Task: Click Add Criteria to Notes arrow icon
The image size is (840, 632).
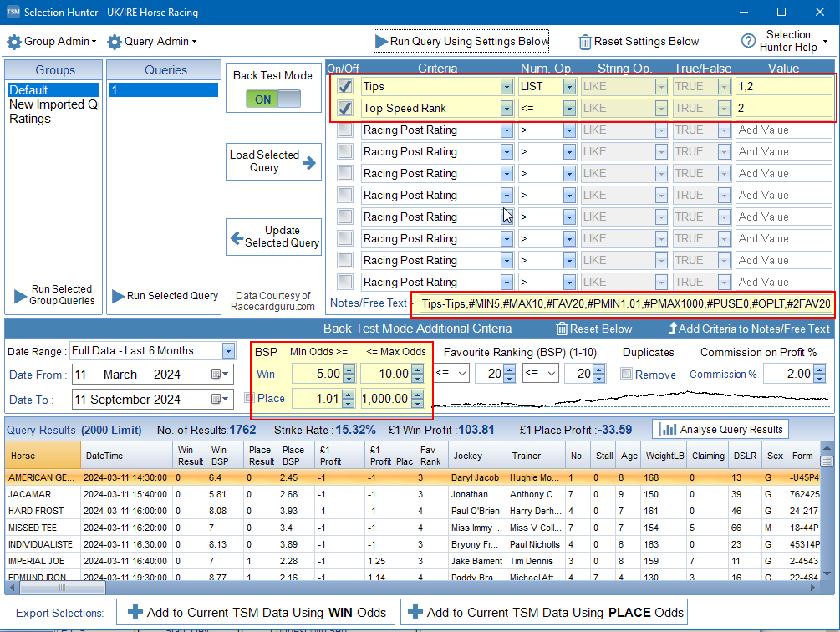Action: pyautogui.click(x=672, y=329)
